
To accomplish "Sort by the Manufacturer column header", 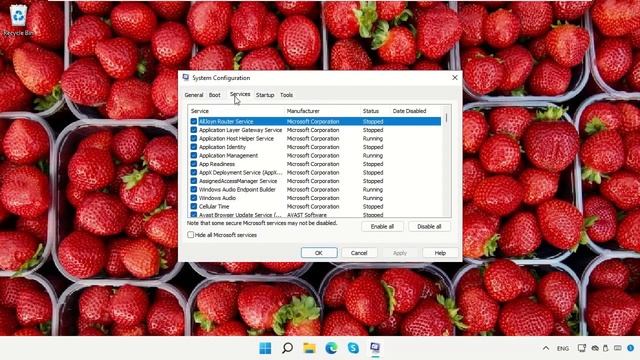I will click(323, 111).
